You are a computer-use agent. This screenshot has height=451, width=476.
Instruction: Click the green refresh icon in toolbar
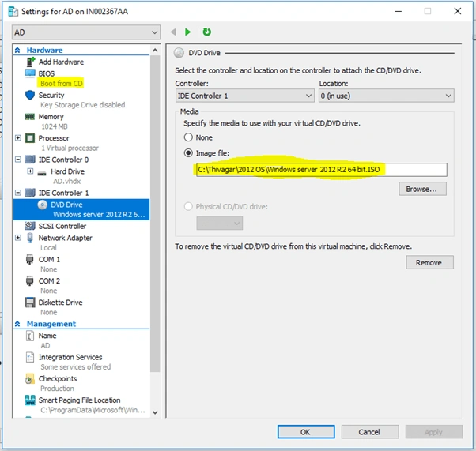click(206, 32)
